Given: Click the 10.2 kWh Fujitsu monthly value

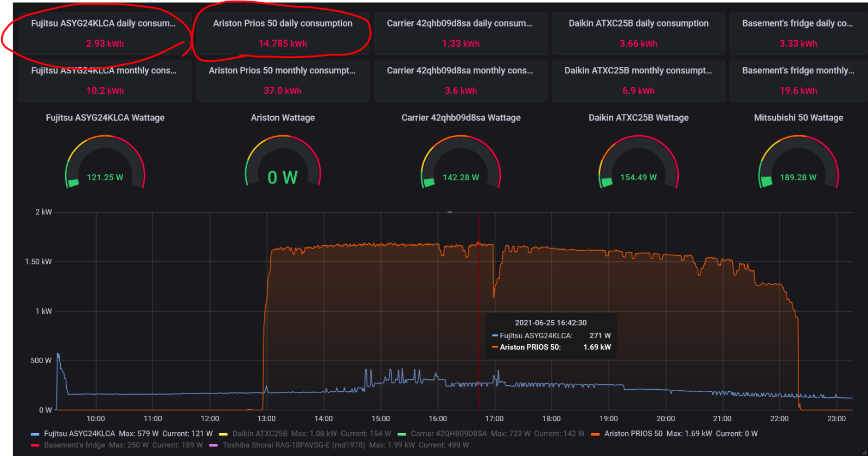Looking at the screenshot, I should [x=105, y=91].
